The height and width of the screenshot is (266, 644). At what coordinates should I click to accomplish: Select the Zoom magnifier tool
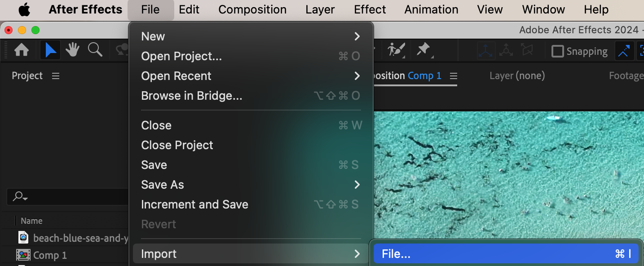95,50
